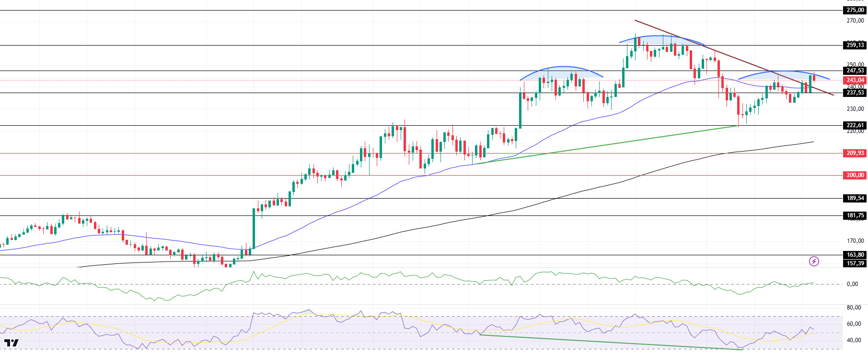The width and height of the screenshot is (868, 357).
Task: Click the red 200,00 price label
Action: [855, 175]
